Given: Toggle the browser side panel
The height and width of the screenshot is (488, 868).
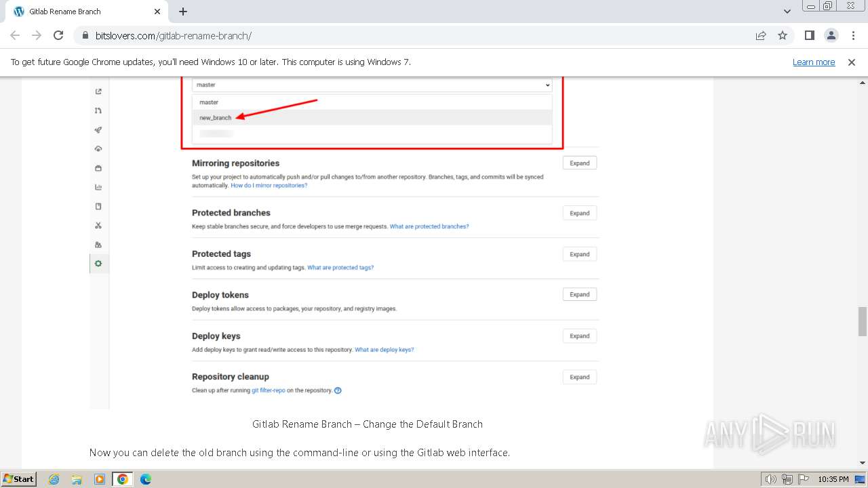Looking at the screenshot, I should point(809,35).
